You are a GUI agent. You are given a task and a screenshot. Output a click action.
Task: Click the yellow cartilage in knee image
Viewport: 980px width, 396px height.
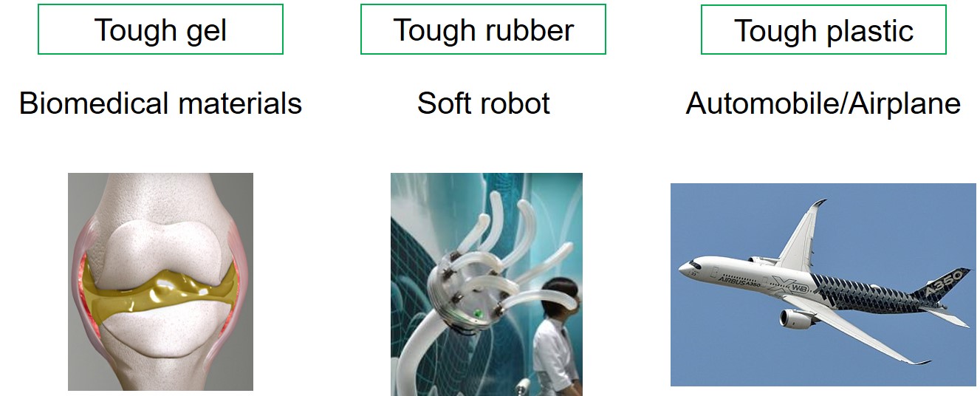(x=160, y=290)
